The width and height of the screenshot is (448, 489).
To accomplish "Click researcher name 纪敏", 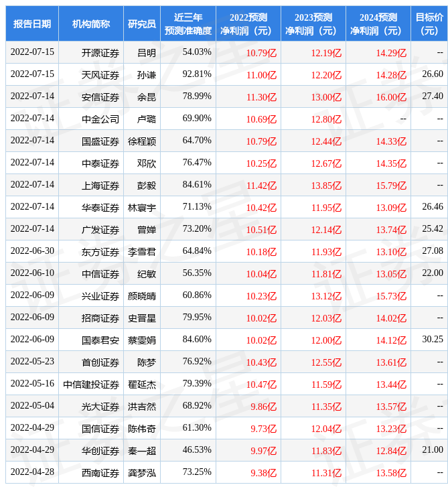I will pos(147,274).
